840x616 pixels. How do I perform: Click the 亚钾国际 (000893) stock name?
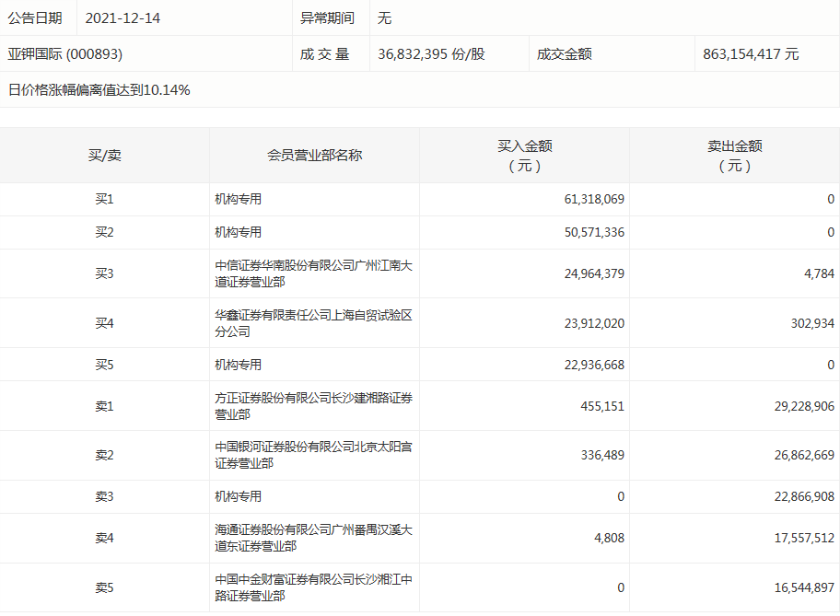pos(64,54)
